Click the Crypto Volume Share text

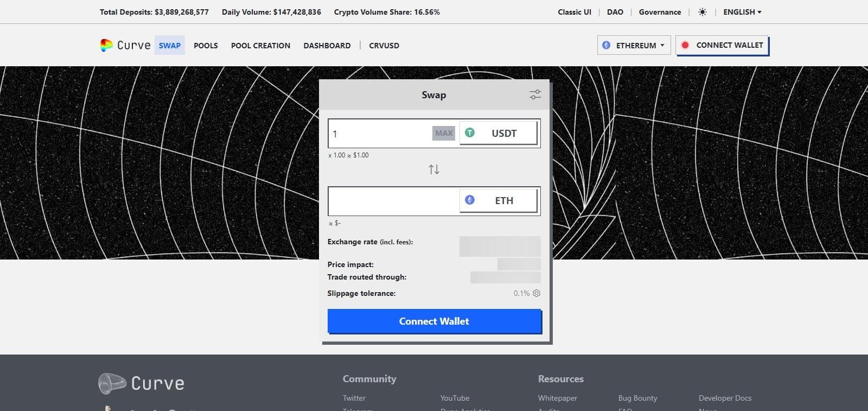coord(387,12)
